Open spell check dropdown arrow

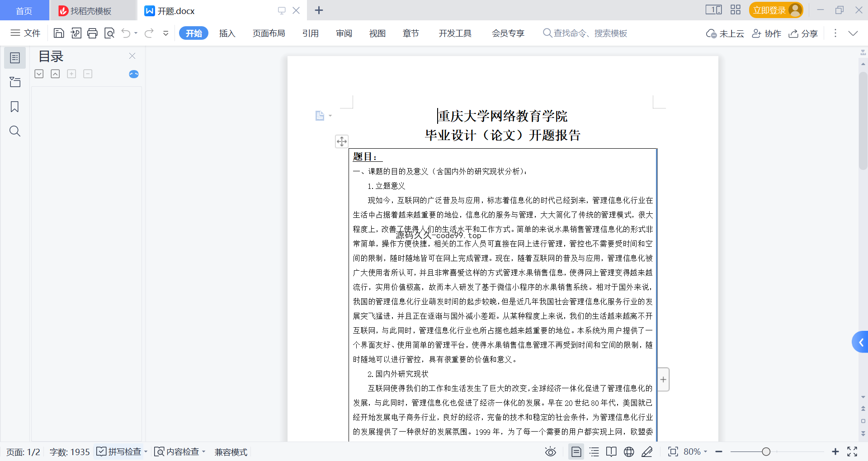pos(146,452)
